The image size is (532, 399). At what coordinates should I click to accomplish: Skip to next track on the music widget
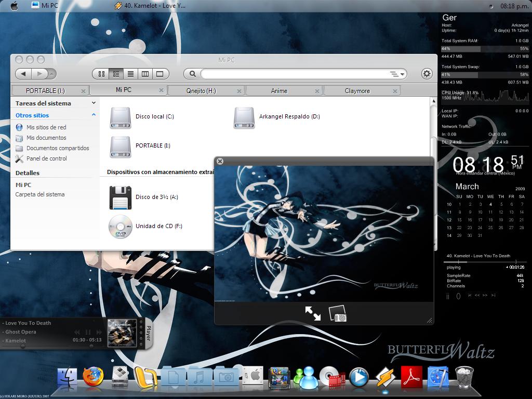click(99, 332)
